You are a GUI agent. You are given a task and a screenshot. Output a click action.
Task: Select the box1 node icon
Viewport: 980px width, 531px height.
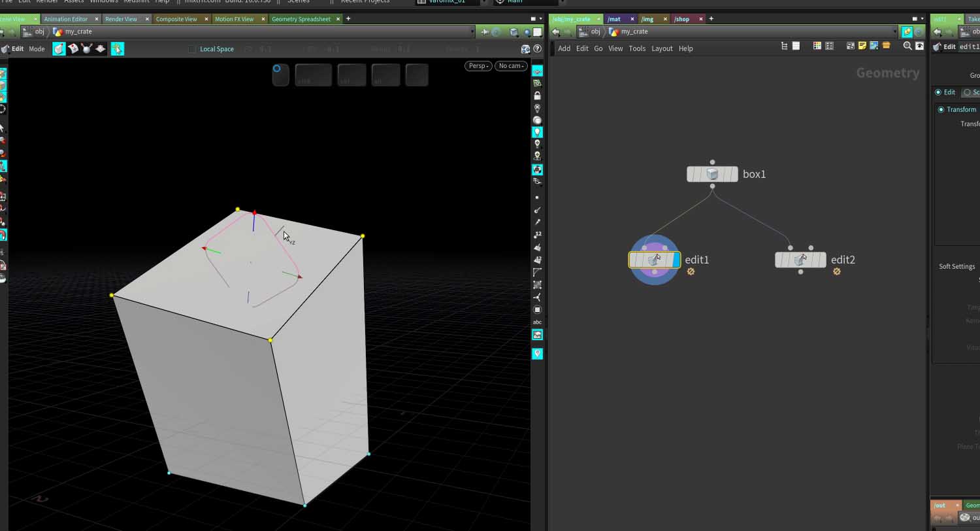tap(712, 174)
